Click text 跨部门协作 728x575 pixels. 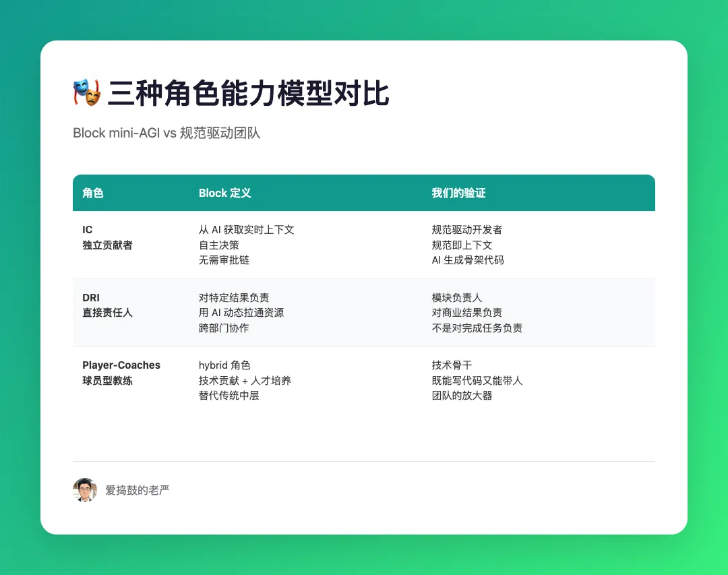coord(224,328)
